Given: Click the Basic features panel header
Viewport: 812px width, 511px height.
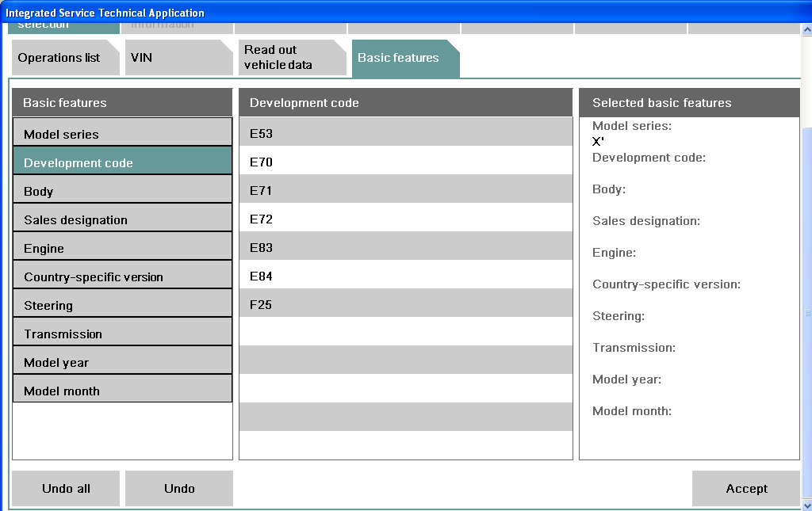Looking at the screenshot, I should (122, 102).
